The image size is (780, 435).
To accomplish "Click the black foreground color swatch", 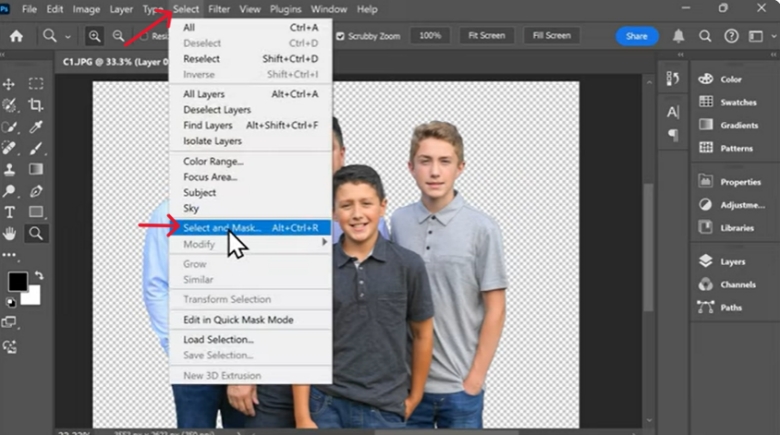I will (x=18, y=282).
